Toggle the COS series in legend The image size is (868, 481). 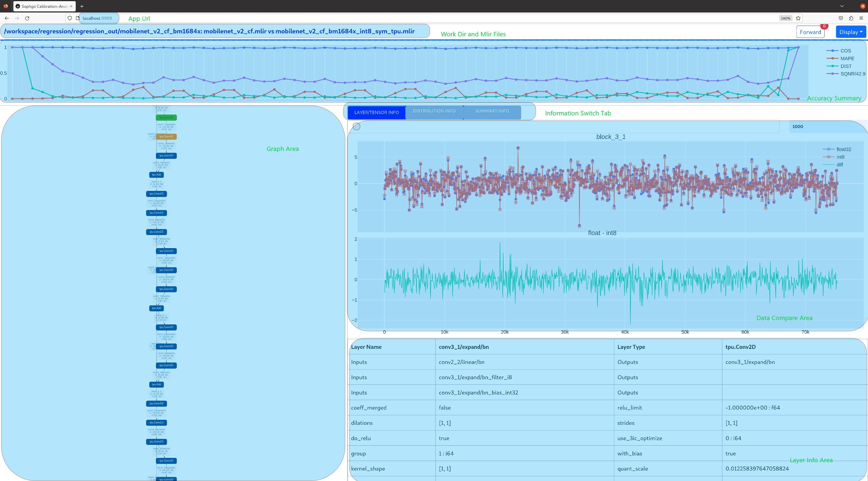[845, 51]
